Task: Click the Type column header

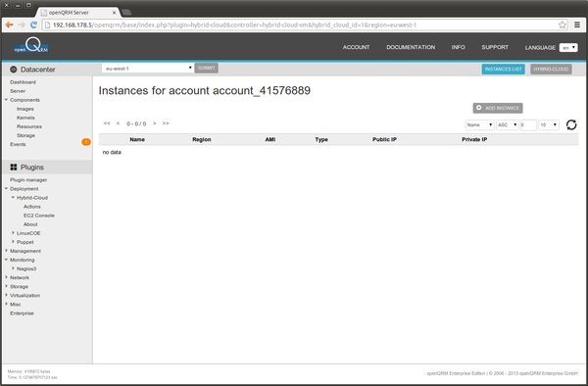Action: (321, 139)
